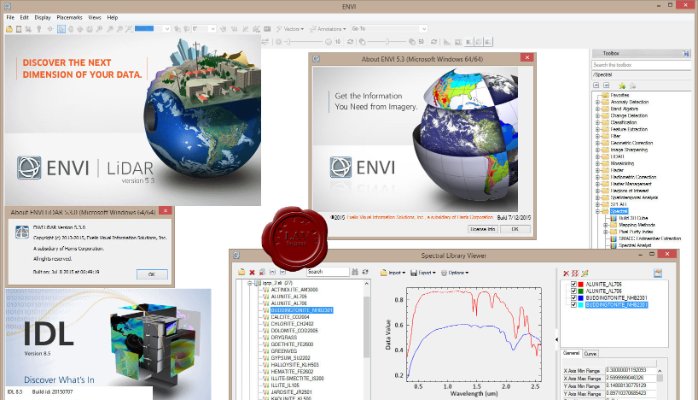698x400 pixels.
Task: Click the red color swatch for ALUNITE_AL706
Action: coord(580,284)
